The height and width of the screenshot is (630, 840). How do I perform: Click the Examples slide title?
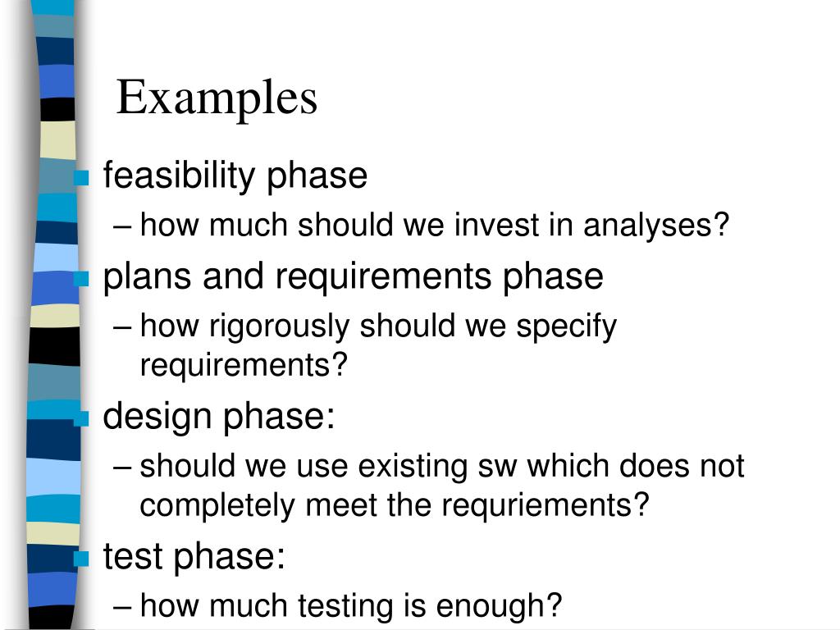pyautogui.click(x=217, y=98)
